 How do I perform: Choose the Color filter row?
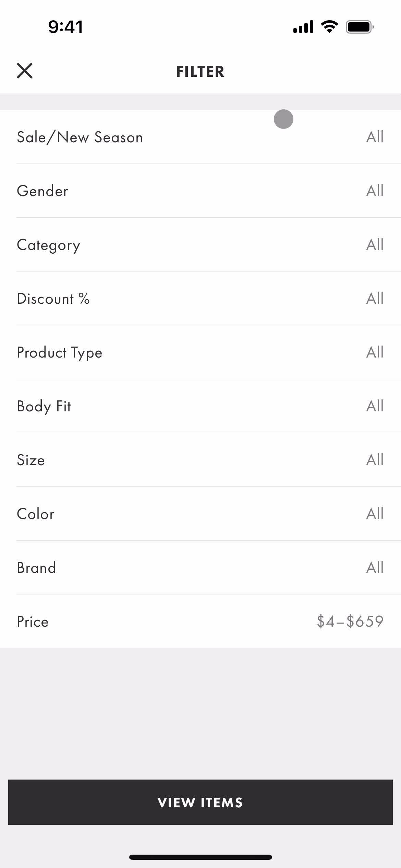(200, 514)
